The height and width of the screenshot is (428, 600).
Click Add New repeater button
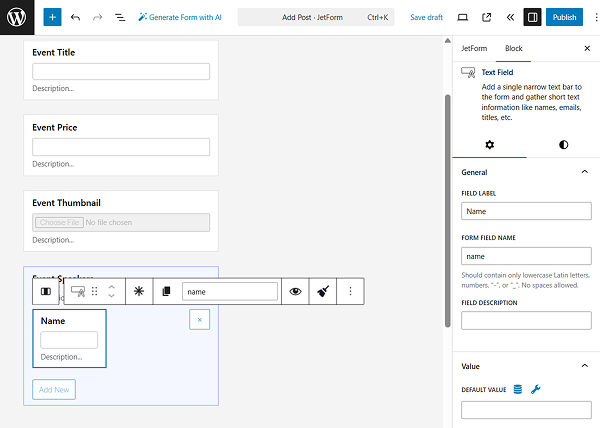pyautogui.click(x=54, y=389)
